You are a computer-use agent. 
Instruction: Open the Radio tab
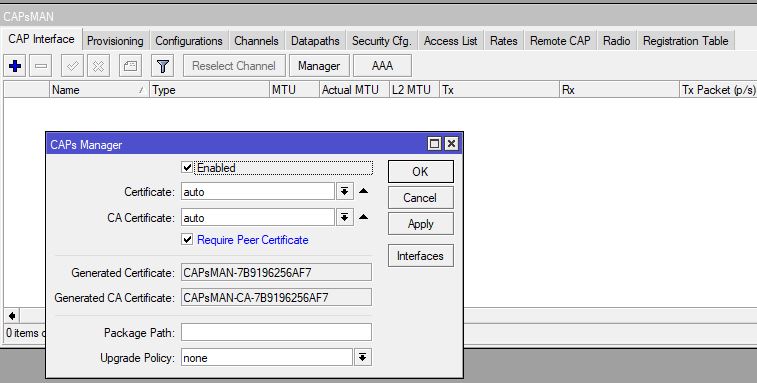tap(617, 41)
